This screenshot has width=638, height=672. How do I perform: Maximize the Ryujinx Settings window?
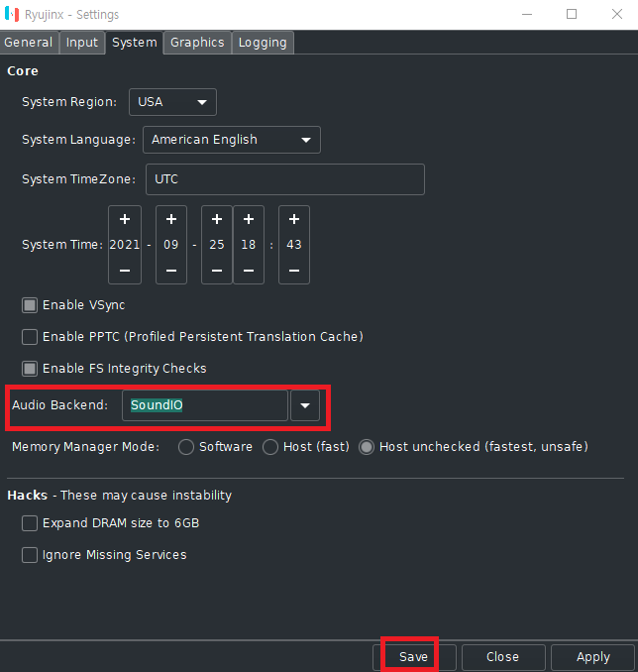coord(572,14)
